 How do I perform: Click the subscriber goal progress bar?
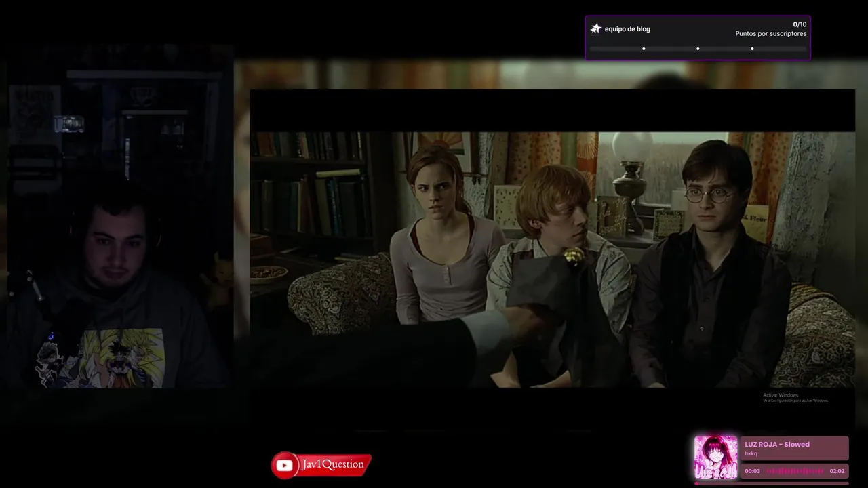click(698, 49)
